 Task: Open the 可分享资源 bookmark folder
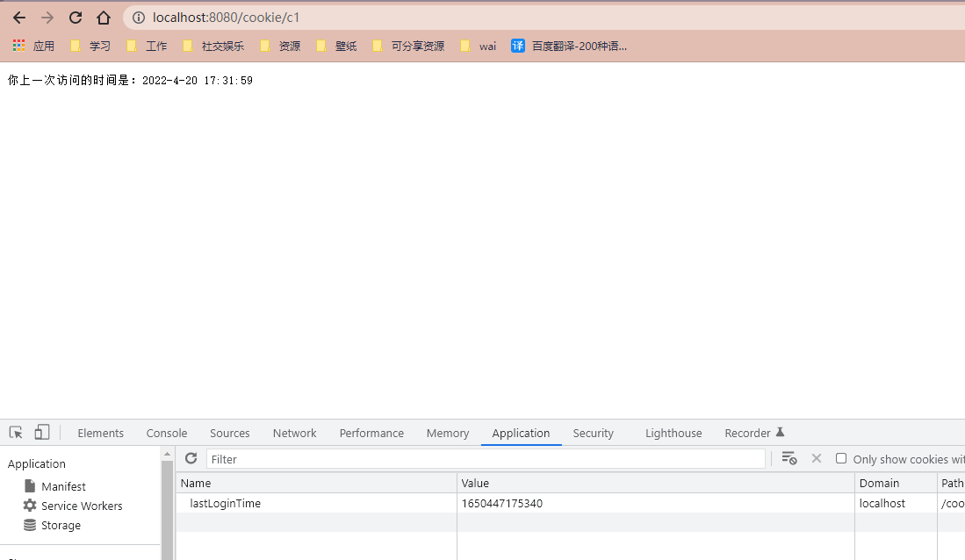tap(408, 46)
